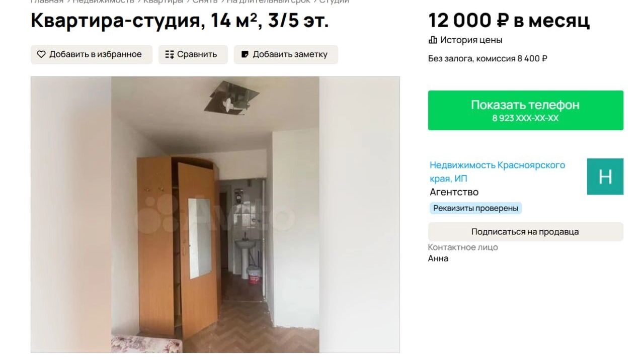
Task: Click the heart icon to favorite the listing
Action: (x=41, y=54)
